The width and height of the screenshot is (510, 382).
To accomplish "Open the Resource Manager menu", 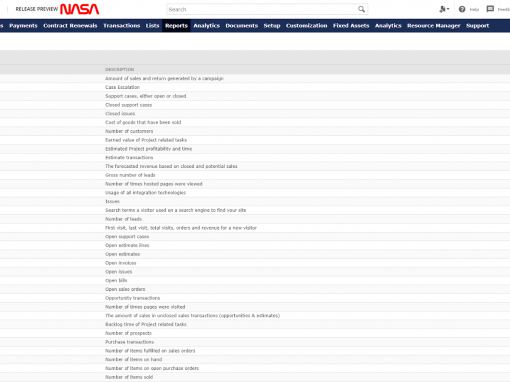I will click(433, 26).
